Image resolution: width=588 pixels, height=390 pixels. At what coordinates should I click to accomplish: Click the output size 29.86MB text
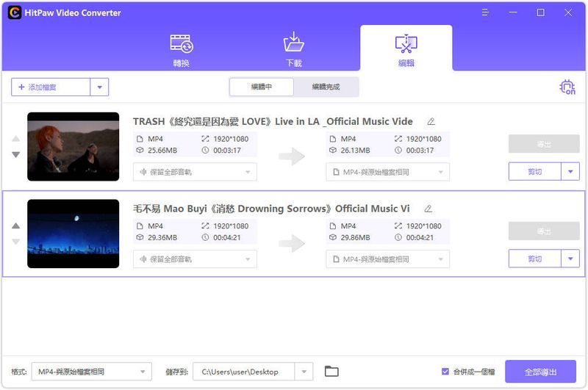[x=355, y=237]
